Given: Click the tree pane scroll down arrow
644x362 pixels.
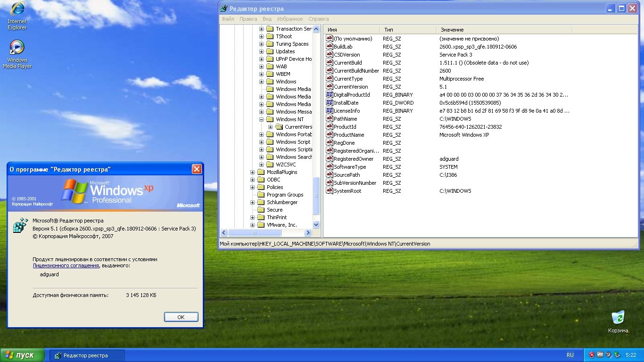Looking at the screenshot, I should [x=316, y=225].
